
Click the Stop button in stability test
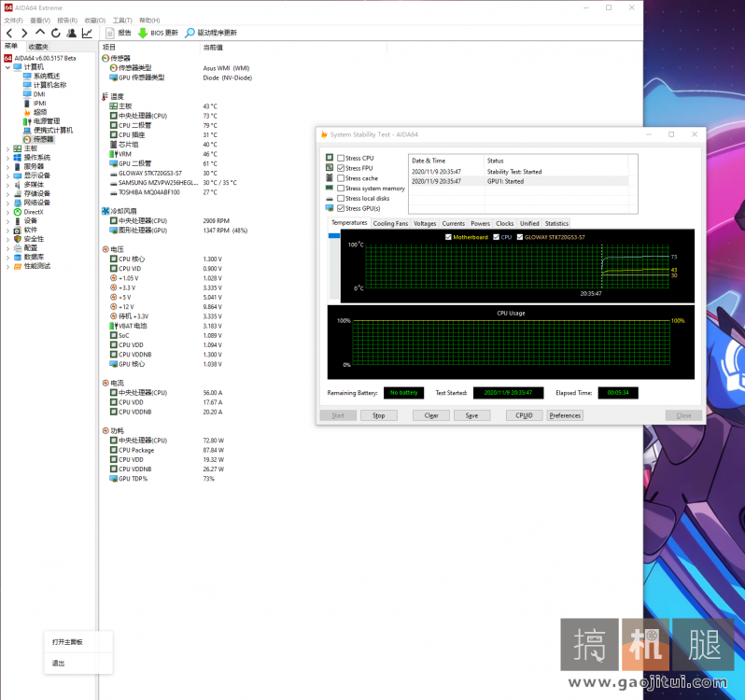click(x=379, y=415)
